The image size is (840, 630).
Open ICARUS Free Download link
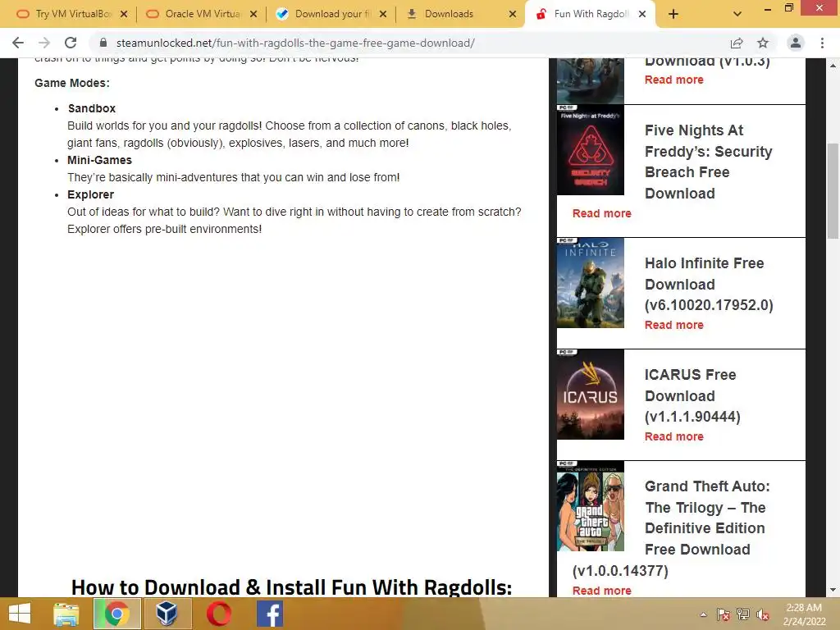click(x=692, y=395)
